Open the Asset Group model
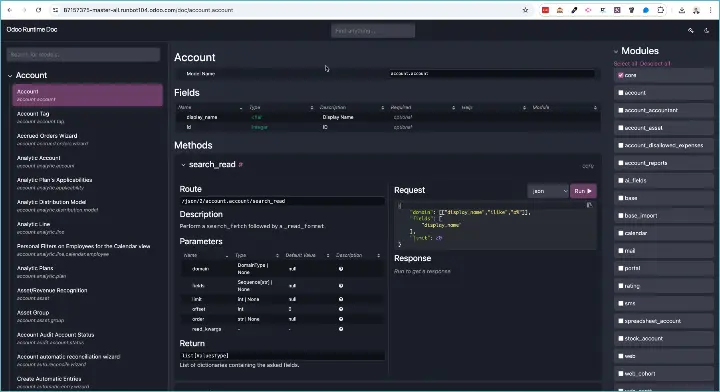 87,316
